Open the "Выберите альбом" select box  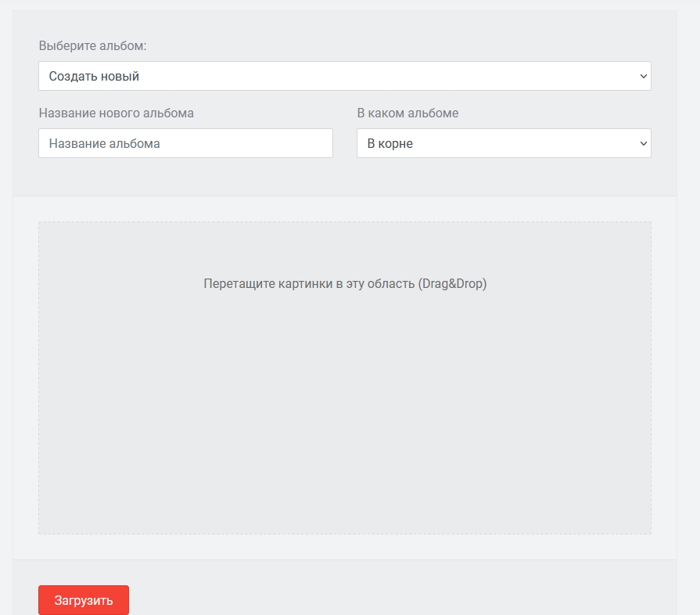coord(344,76)
